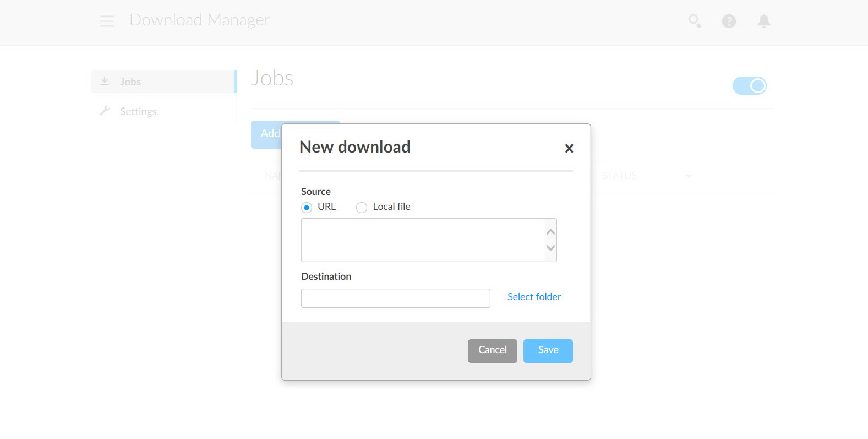Image resolution: width=868 pixels, height=439 pixels.
Task: Open the help question mark icon
Action: [729, 21]
